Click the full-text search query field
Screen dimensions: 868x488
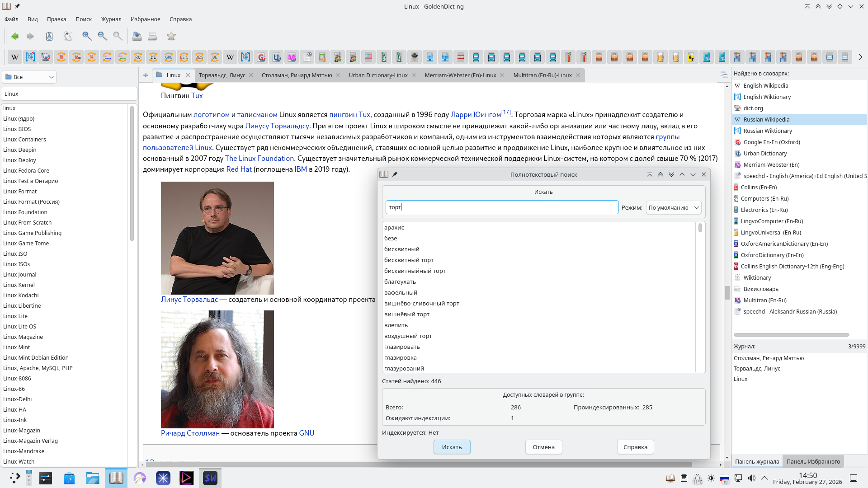pos(502,207)
